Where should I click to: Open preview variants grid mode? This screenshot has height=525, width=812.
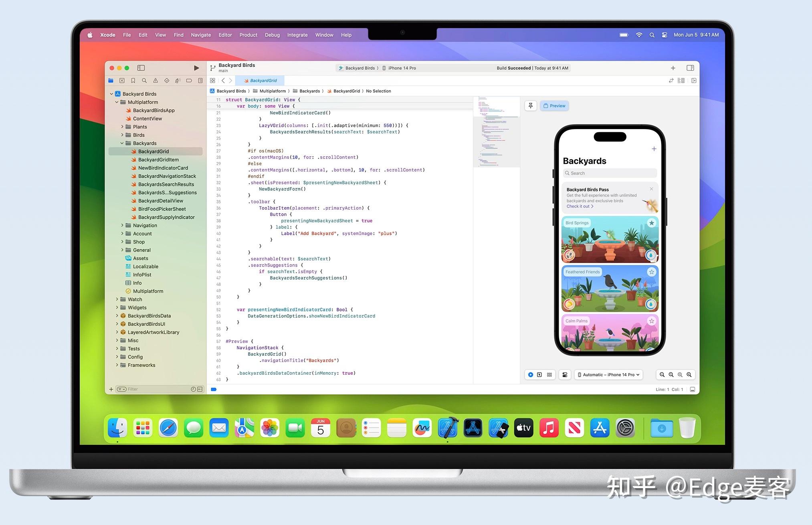click(549, 374)
